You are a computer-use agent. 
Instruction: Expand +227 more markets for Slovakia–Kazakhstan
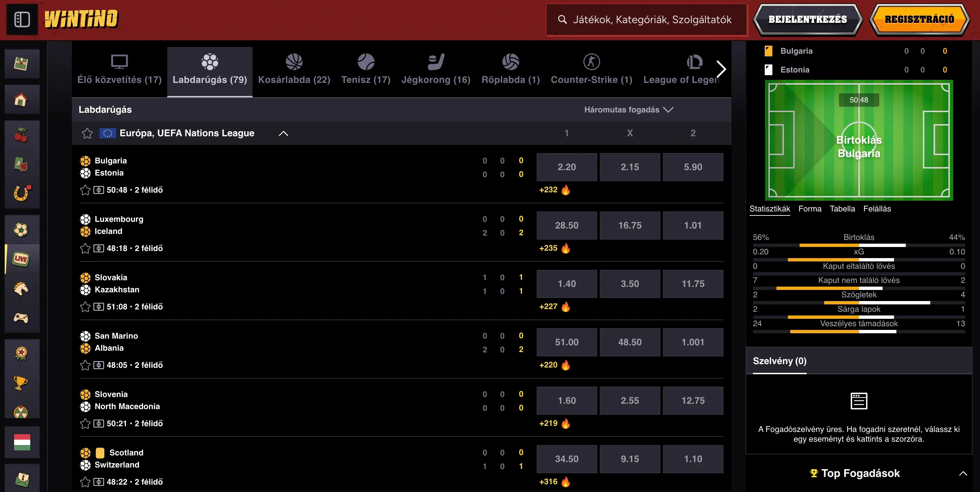point(554,306)
